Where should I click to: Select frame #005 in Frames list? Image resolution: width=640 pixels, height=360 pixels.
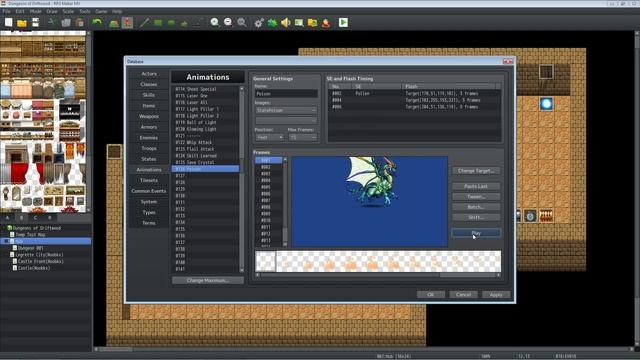pos(269,187)
